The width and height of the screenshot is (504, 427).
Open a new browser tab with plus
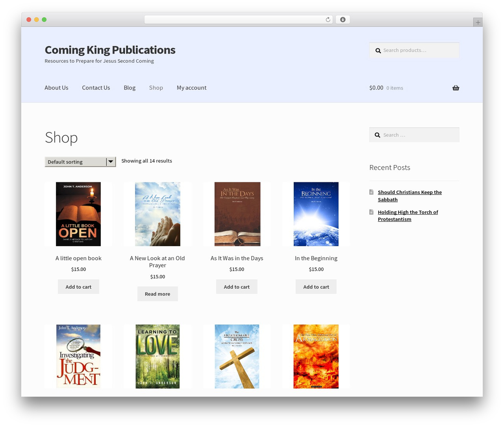pyautogui.click(x=478, y=22)
